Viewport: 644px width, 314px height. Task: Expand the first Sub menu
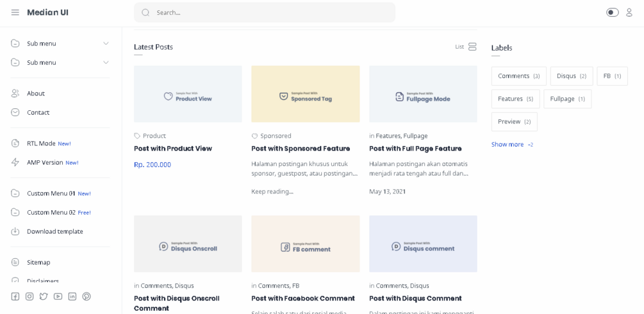tap(106, 44)
